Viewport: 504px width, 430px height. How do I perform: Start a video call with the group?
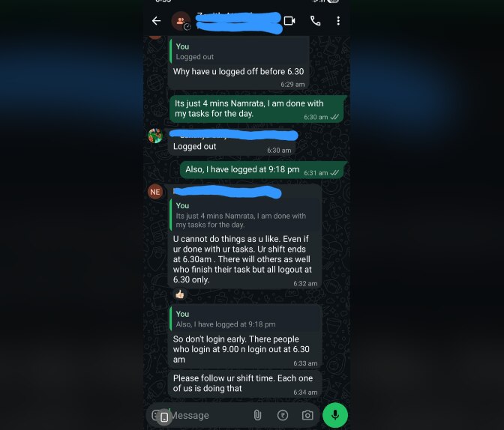coord(289,21)
